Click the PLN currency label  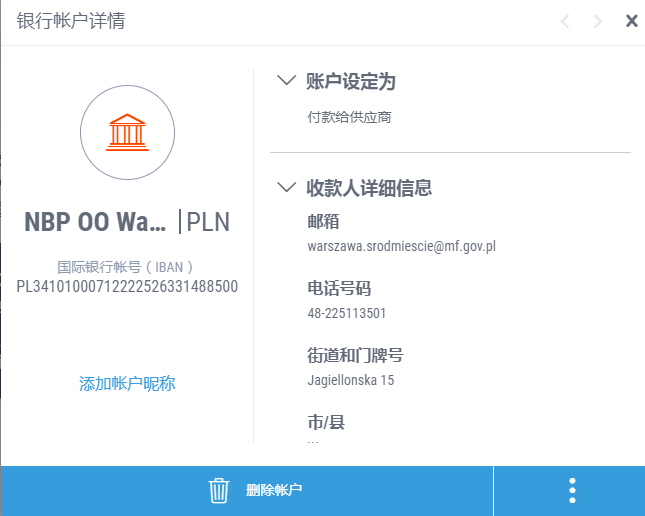(x=208, y=221)
